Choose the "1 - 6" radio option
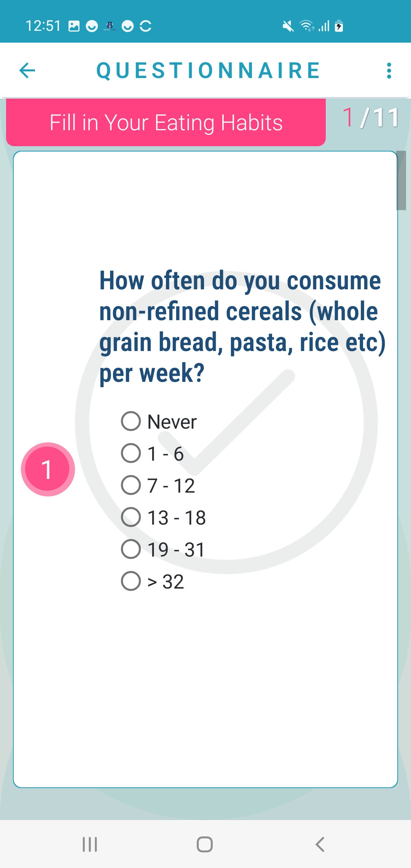Image resolution: width=411 pixels, height=868 pixels. coord(131,453)
